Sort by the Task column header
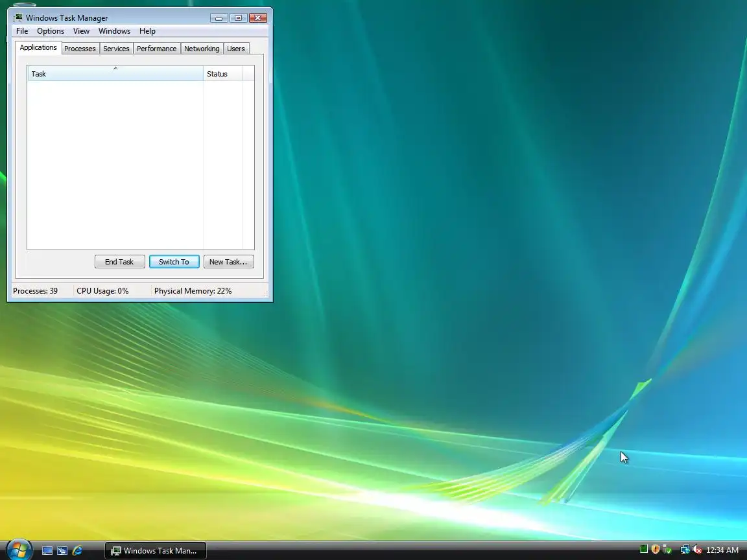The image size is (747, 560). click(x=115, y=74)
